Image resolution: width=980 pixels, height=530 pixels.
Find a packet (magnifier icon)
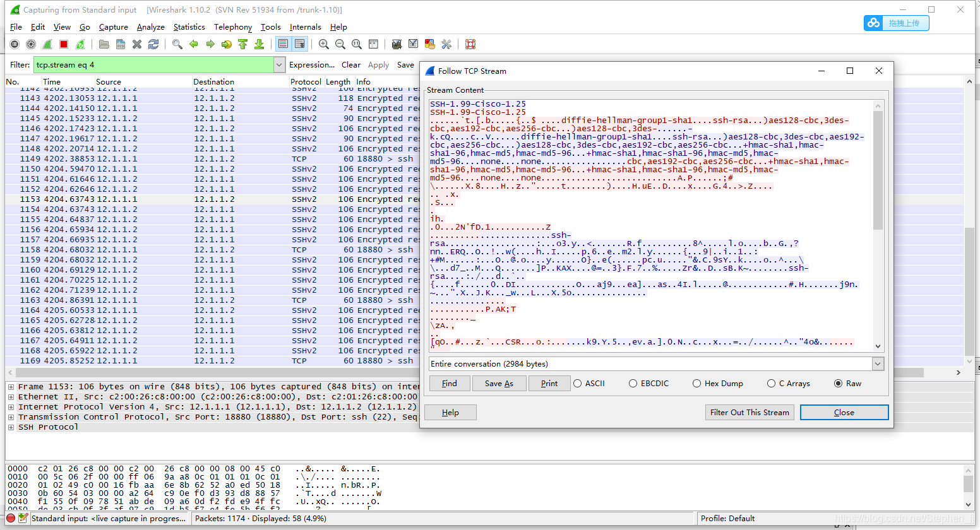(x=177, y=44)
